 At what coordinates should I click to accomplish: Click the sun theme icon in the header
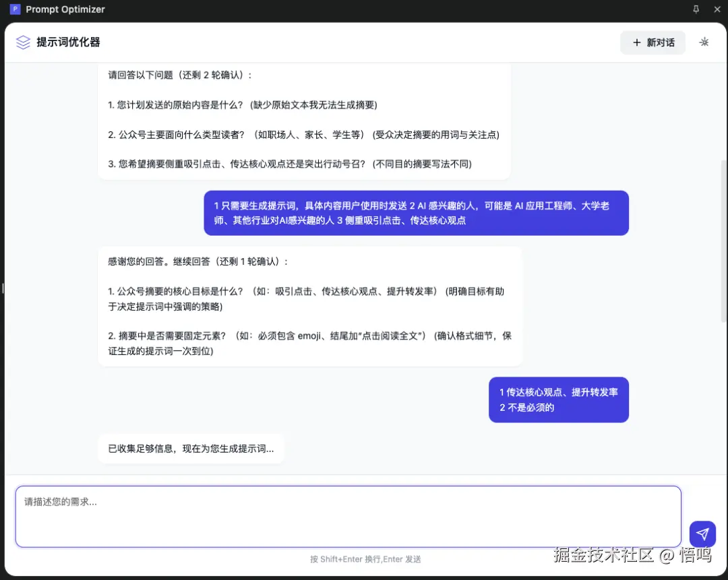704,42
